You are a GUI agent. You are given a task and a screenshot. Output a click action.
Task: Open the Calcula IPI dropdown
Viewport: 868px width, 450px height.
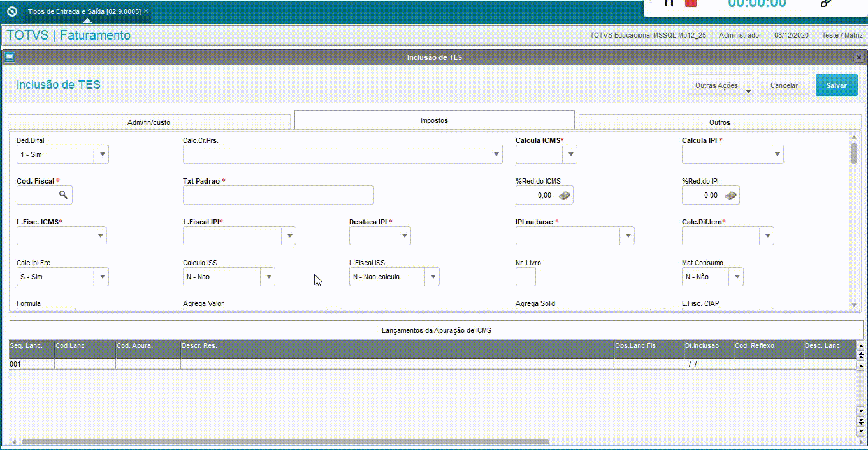click(776, 154)
